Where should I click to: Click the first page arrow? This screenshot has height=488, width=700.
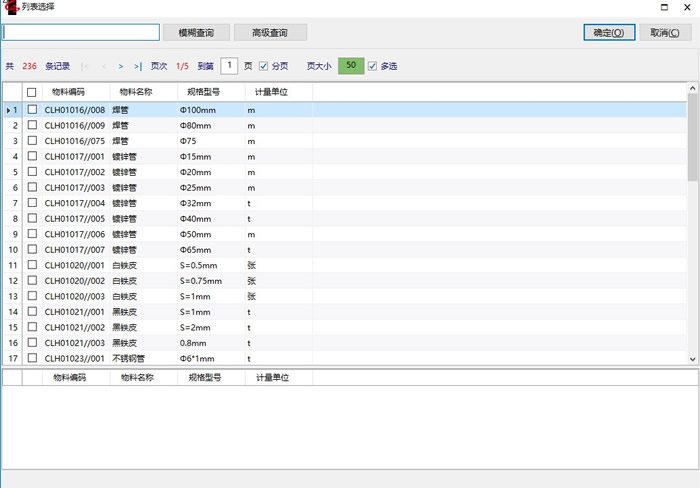[84, 67]
